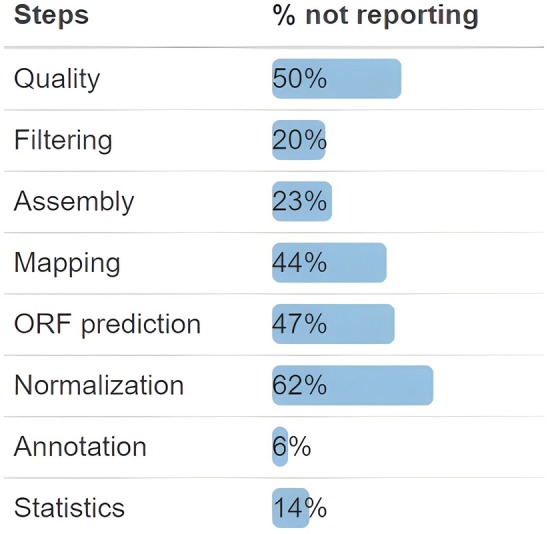Select the Annotation row label
550x534 pixels.
coord(80,447)
